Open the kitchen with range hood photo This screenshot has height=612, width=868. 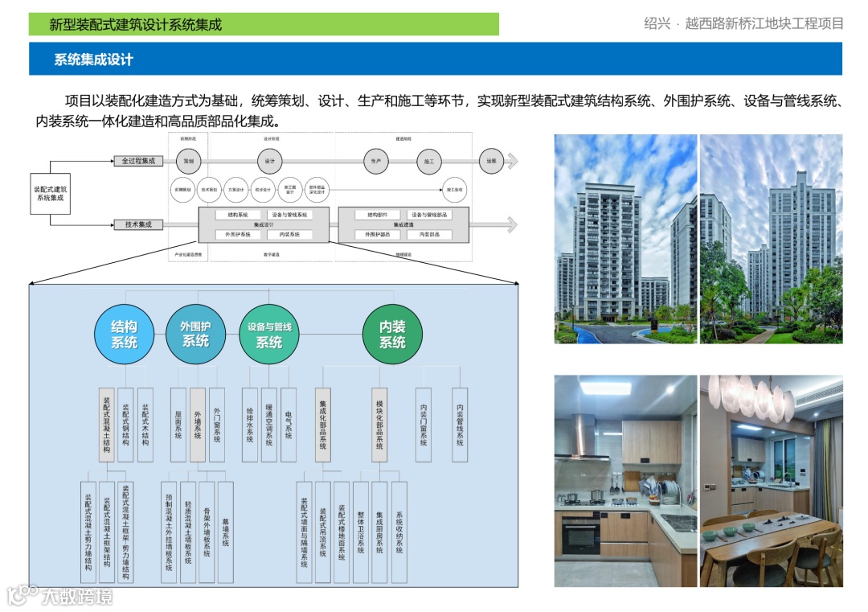pos(625,481)
